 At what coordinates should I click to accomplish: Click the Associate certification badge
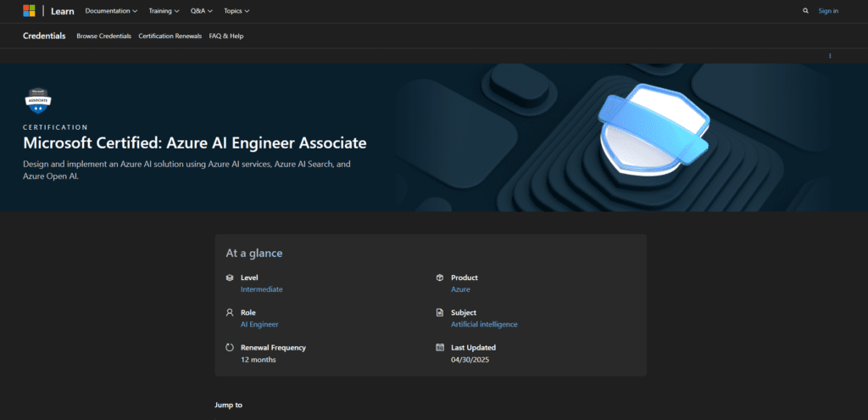38,100
